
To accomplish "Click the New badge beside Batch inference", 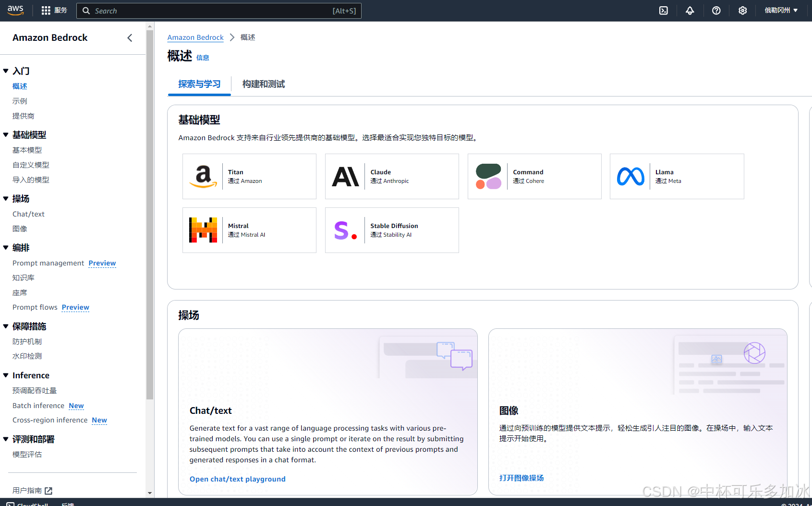I will click(x=76, y=406).
